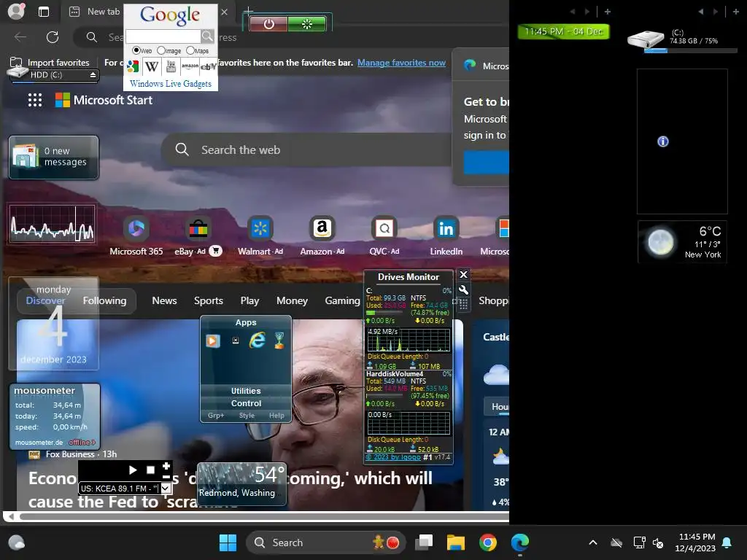Increase radio gadget volume with plus
The width and height of the screenshot is (747, 560).
pos(166,465)
